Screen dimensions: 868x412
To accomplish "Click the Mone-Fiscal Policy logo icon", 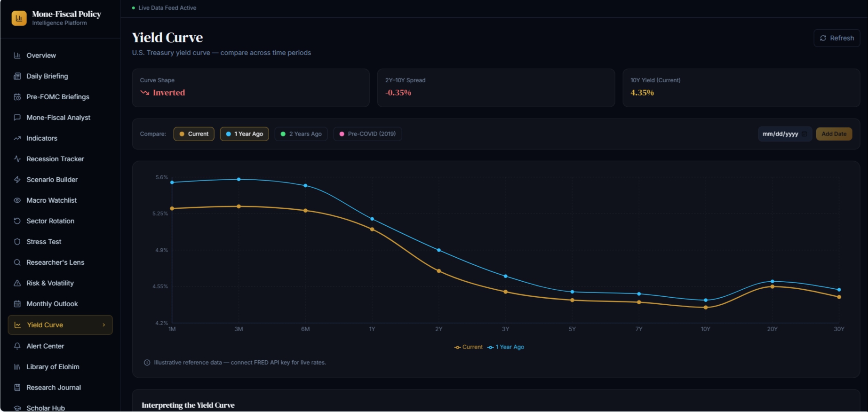I will click(x=19, y=18).
